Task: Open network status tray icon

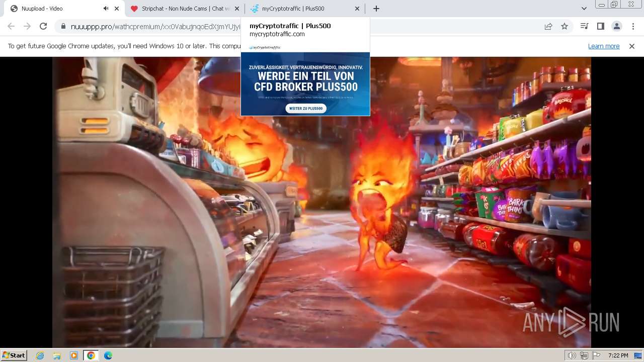Action: coord(584,355)
